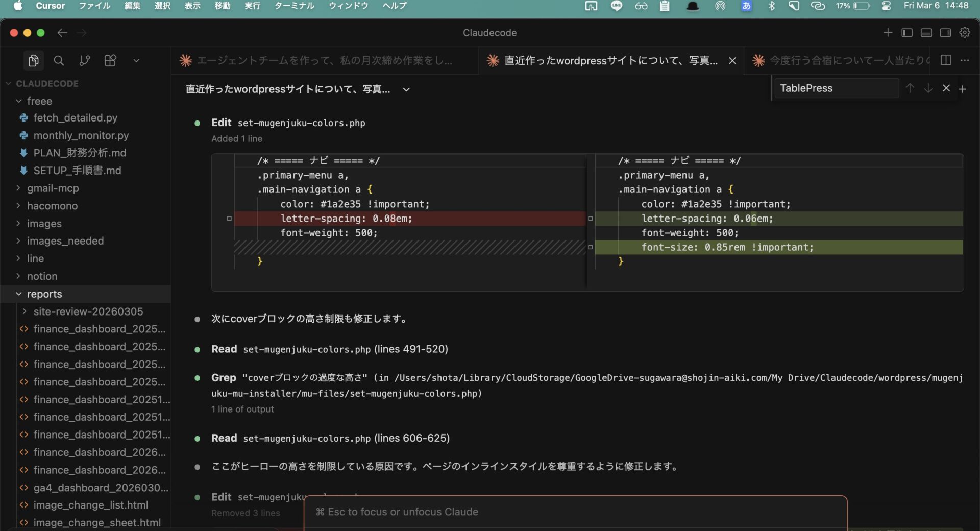Open the Explorer files icon in sidebar

pos(33,61)
